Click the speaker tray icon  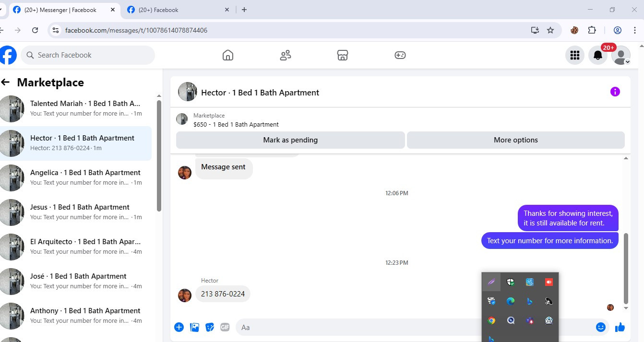(x=549, y=301)
